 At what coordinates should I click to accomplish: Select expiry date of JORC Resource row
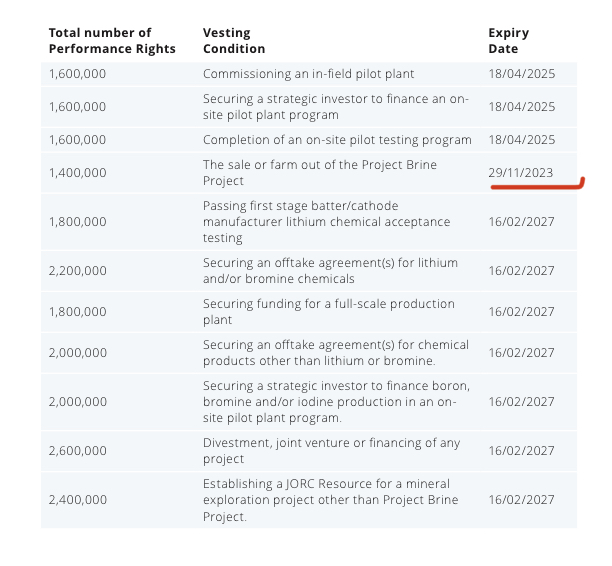pos(521,500)
